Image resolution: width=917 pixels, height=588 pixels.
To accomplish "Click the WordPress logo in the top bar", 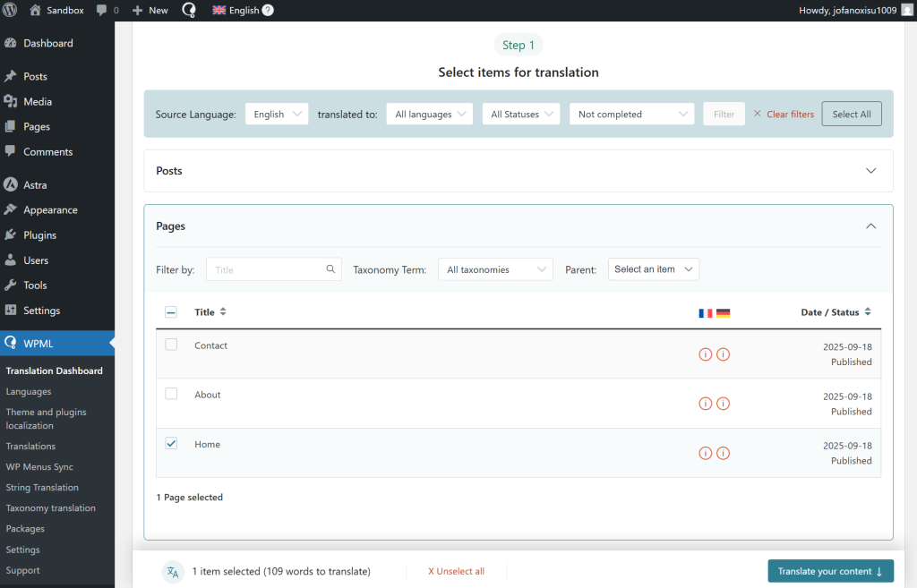I will [10, 10].
